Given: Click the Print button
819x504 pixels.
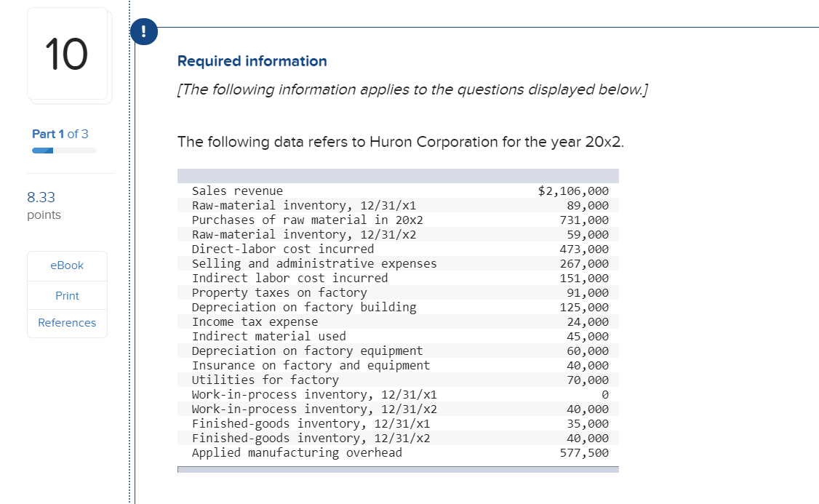Looking at the screenshot, I should click(67, 295).
